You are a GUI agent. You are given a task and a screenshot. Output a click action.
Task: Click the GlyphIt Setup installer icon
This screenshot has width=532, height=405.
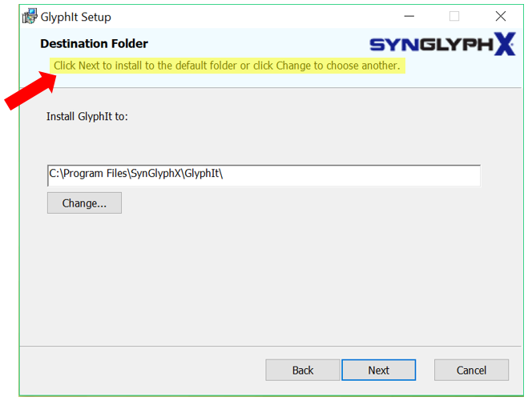30,16
